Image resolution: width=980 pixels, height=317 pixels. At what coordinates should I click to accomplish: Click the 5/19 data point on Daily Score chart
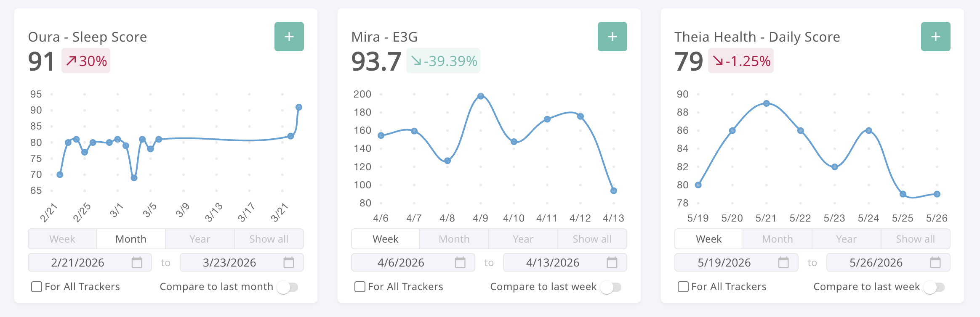(x=698, y=185)
